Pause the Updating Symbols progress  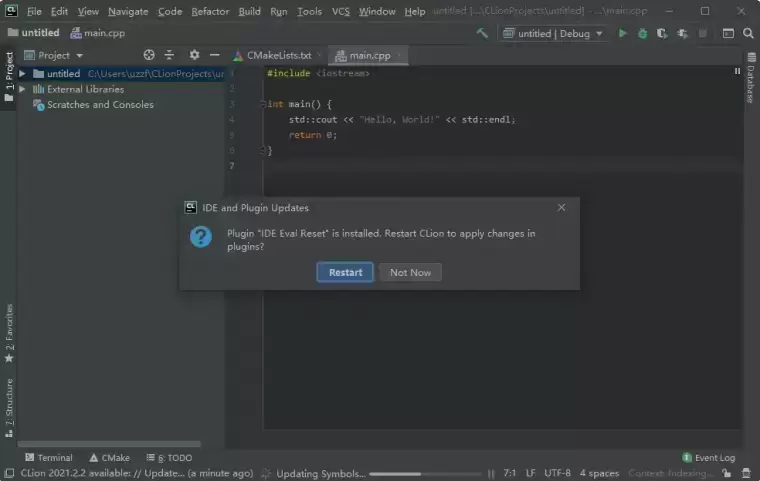[x=491, y=473]
